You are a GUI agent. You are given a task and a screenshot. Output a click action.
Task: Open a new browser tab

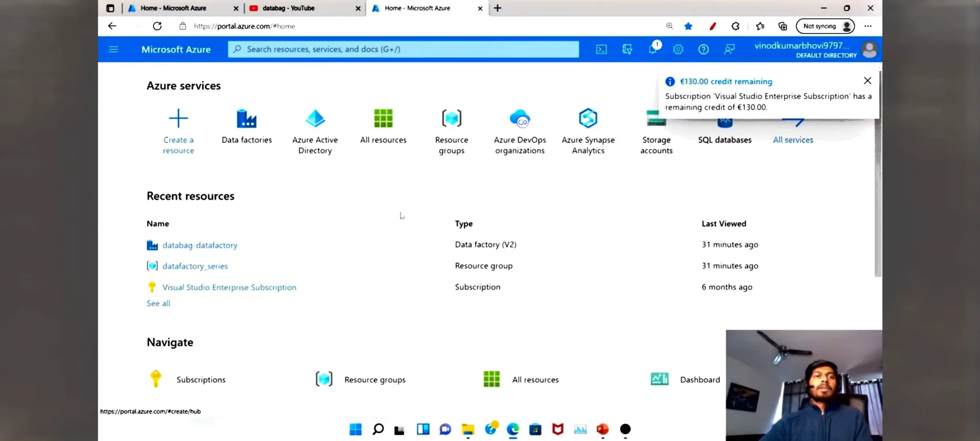click(x=498, y=8)
